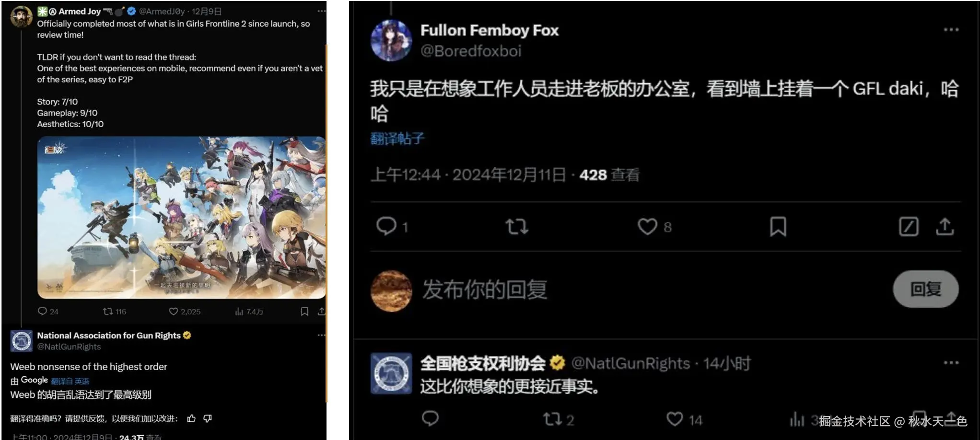Open reply comments on Fullon Femboy Fox post
Image resolution: width=980 pixels, height=440 pixels.
[386, 226]
